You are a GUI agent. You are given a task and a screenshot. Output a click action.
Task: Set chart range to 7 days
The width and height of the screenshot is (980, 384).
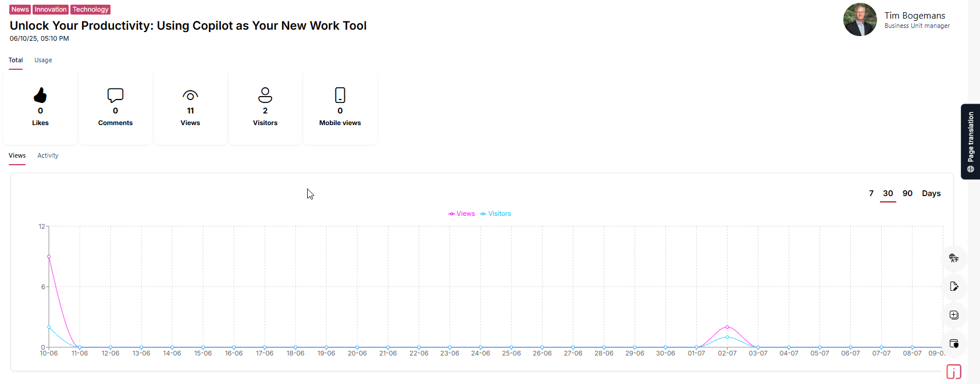pos(871,194)
